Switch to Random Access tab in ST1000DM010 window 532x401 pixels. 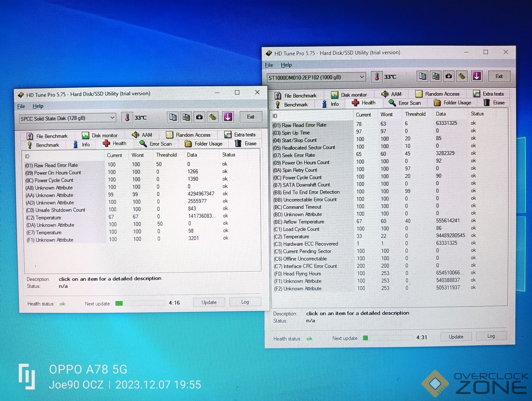click(x=437, y=94)
